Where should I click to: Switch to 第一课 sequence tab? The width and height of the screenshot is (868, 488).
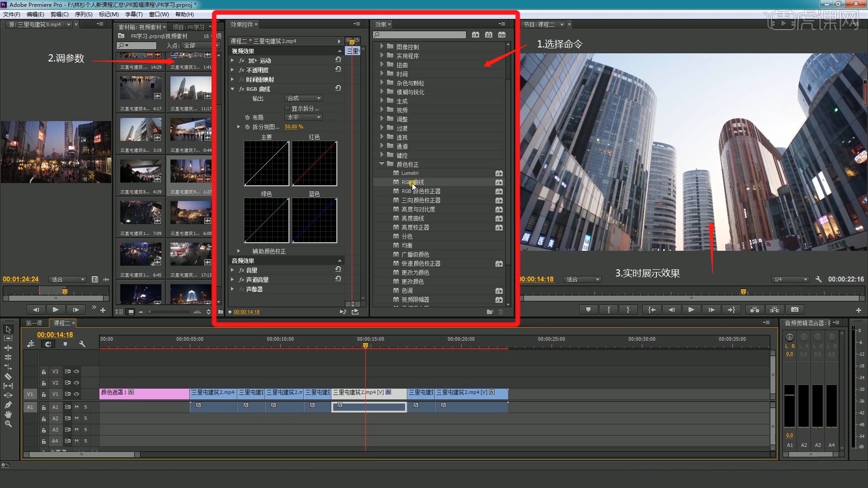pos(34,323)
